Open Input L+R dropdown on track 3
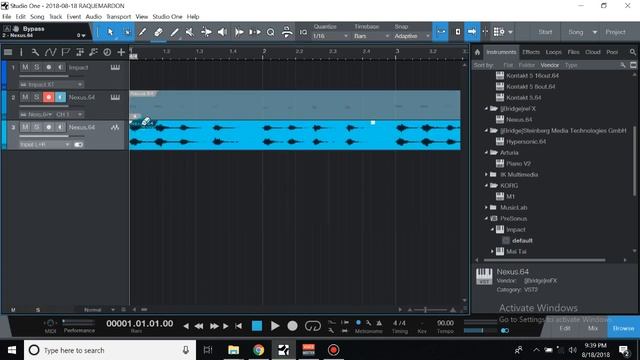This screenshot has width=640, height=360. pyautogui.click(x=44, y=144)
